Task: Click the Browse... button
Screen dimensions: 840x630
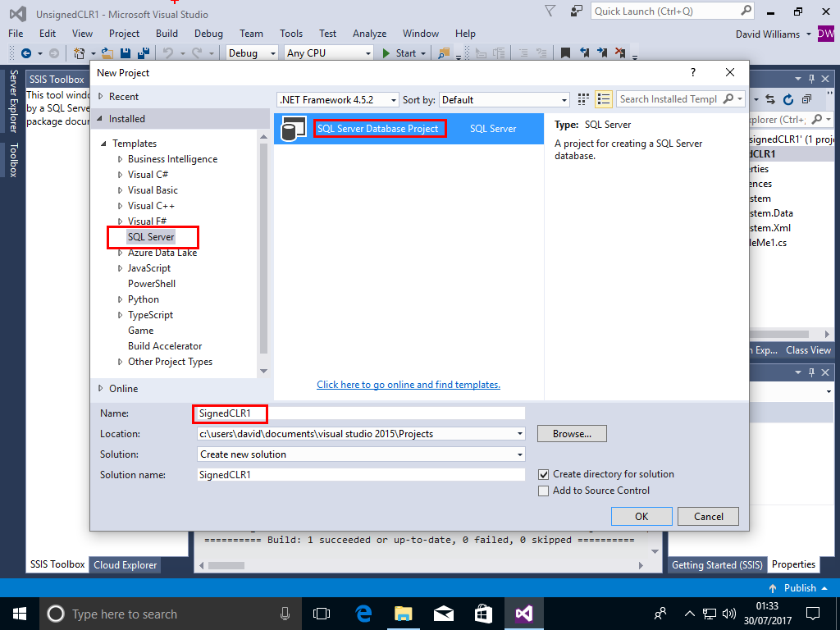Action: [572, 434]
